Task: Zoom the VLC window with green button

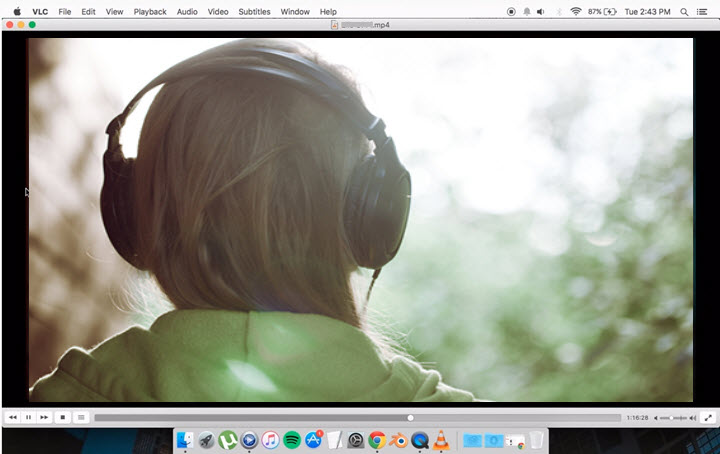Action: tap(32, 25)
